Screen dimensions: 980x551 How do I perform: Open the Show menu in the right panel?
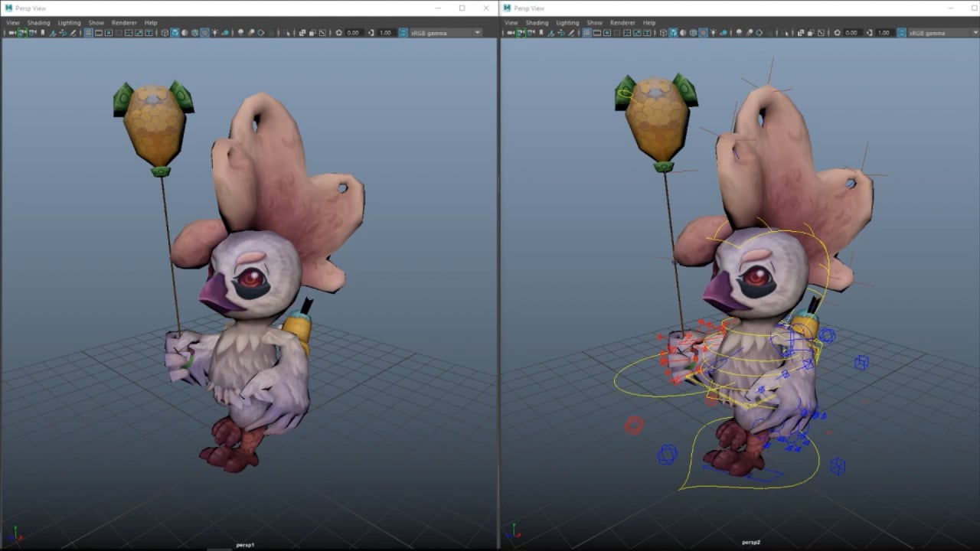point(594,23)
